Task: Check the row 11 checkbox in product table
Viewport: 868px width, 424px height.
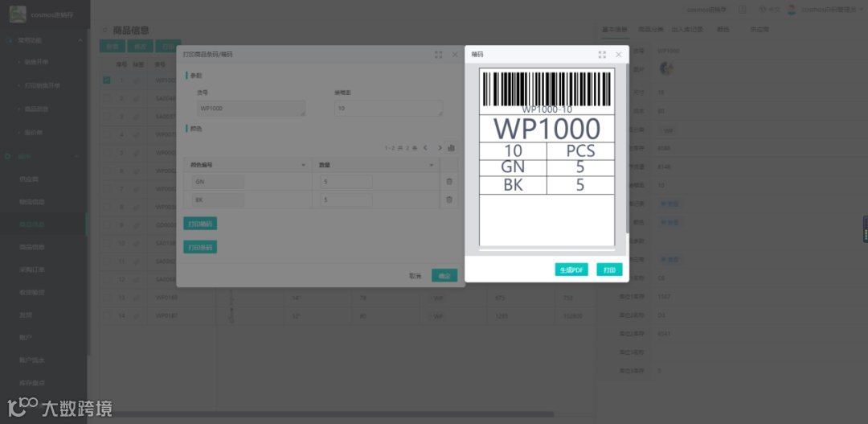Action: [x=107, y=261]
